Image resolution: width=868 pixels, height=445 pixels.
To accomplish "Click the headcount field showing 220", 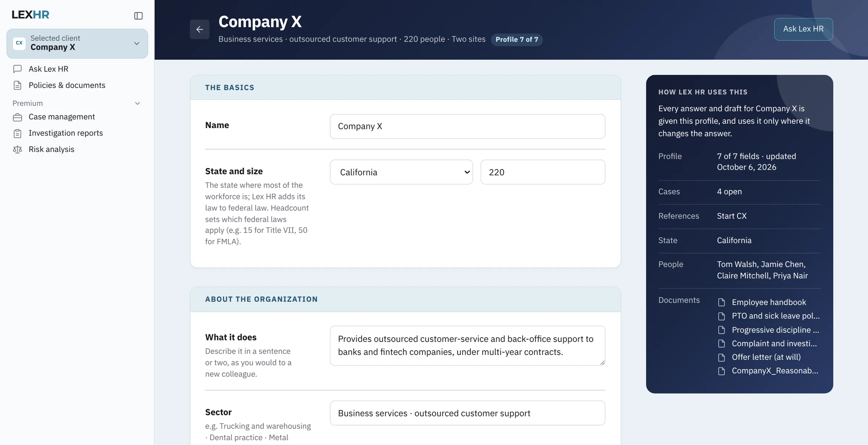I will click(x=543, y=172).
